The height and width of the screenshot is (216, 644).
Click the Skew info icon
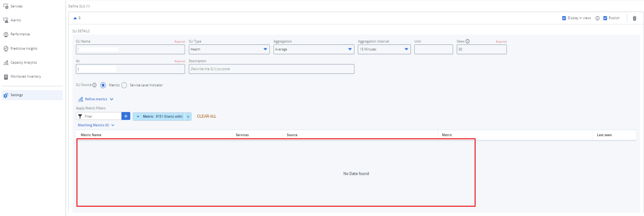[468, 41]
